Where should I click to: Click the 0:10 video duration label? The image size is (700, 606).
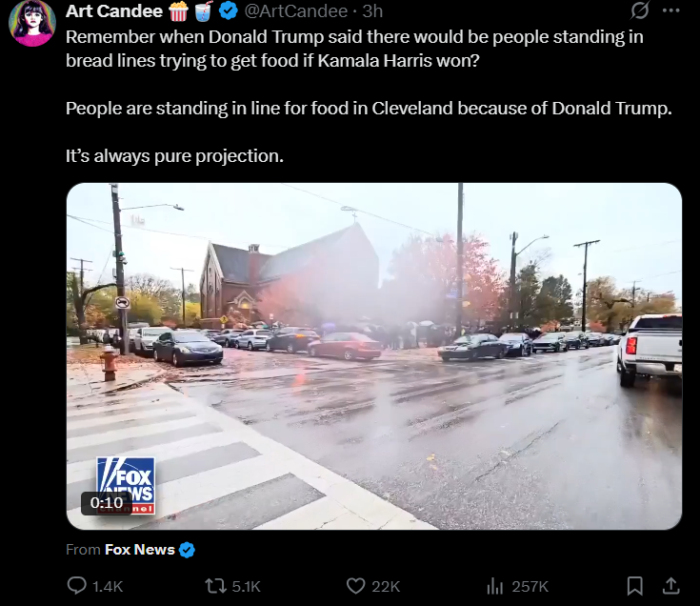107,503
